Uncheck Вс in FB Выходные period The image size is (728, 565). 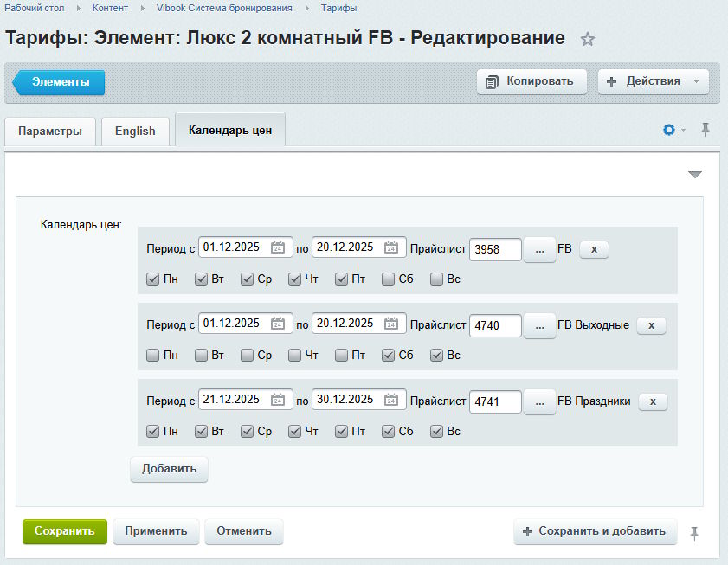436,356
